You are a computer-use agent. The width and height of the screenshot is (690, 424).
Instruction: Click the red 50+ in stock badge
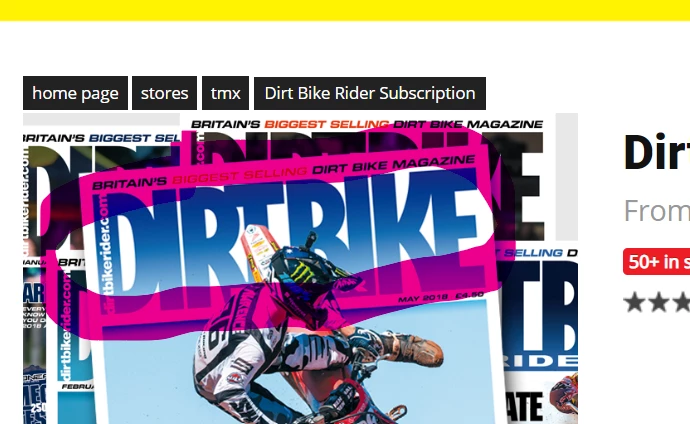(657, 262)
